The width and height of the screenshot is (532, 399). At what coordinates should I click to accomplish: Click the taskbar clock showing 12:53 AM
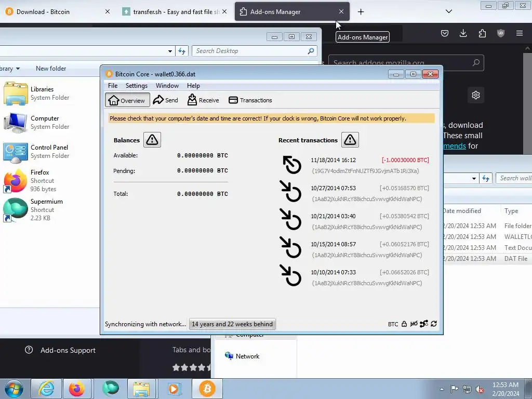tap(506, 389)
